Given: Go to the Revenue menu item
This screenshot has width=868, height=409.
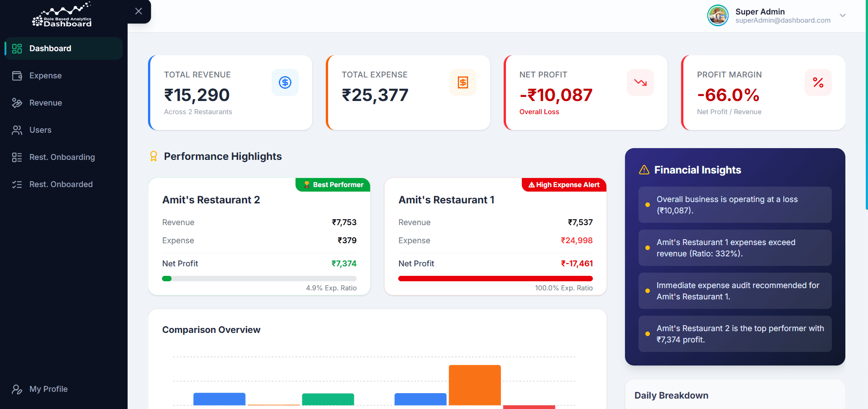Looking at the screenshot, I should click(x=63, y=103).
